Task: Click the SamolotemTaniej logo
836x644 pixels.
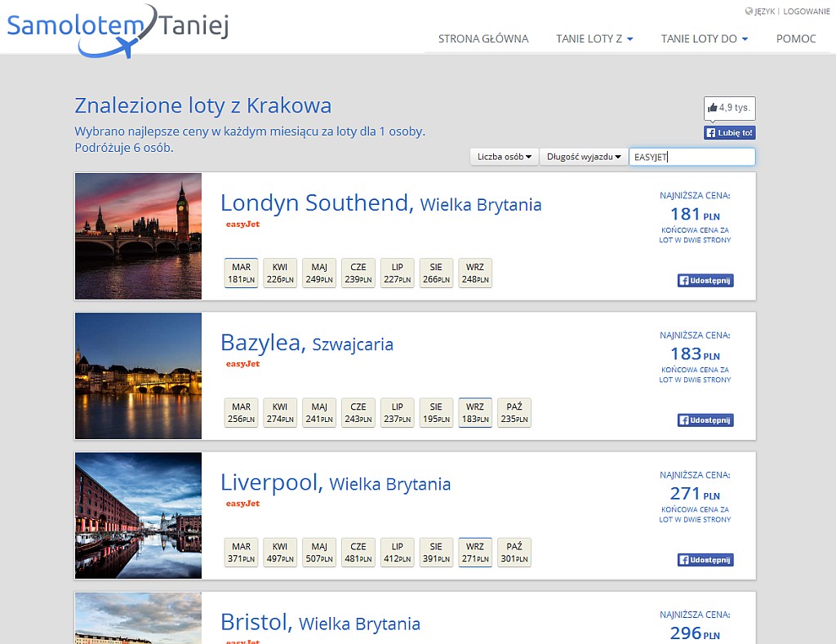Action: (118, 30)
